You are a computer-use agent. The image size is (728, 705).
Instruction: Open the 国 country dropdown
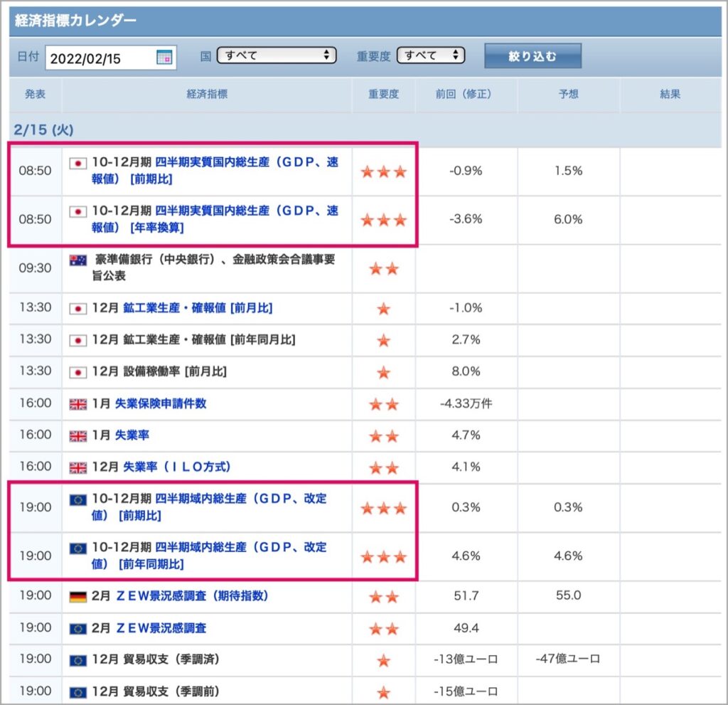click(x=277, y=55)
